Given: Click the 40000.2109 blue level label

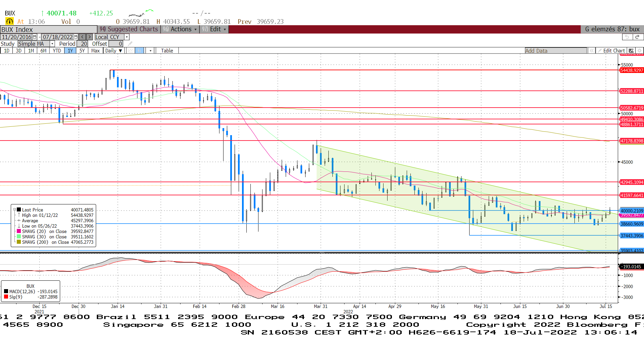Looking at the screenshot, I should [x=632, y=211].
